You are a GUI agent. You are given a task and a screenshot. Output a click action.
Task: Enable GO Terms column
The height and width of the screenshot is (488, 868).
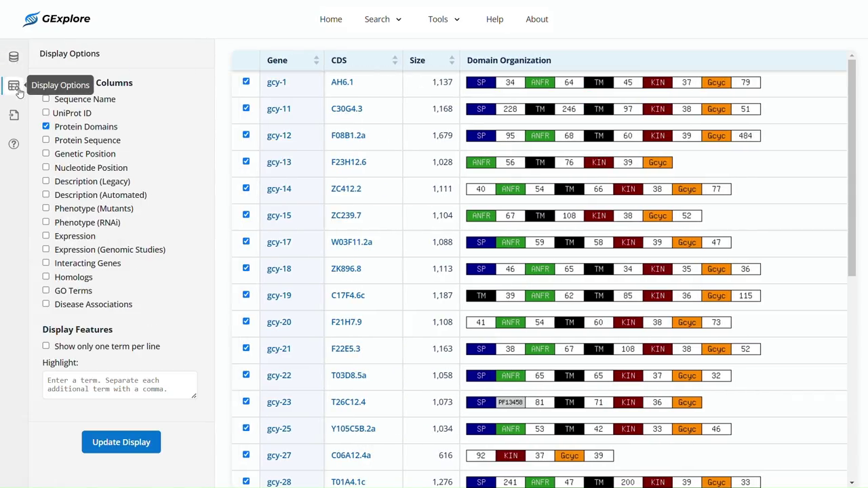pyautogui.click(x=46, y=290)
